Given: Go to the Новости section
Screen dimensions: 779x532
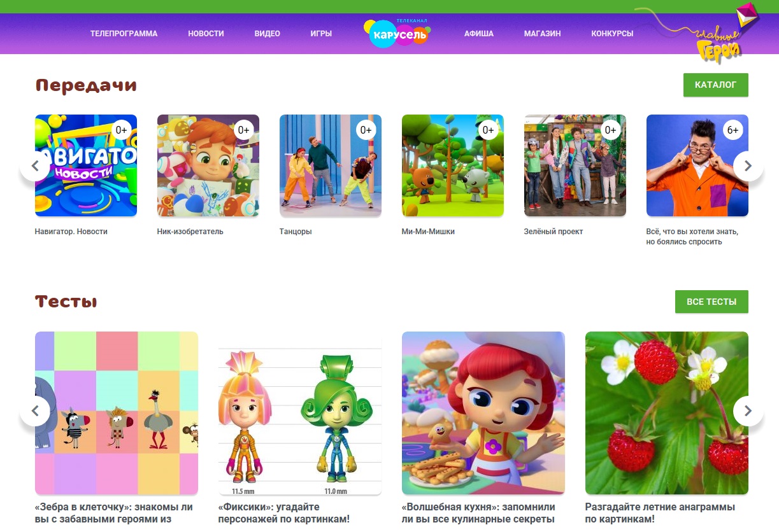Looking at the screenshot, I should 206,34.
